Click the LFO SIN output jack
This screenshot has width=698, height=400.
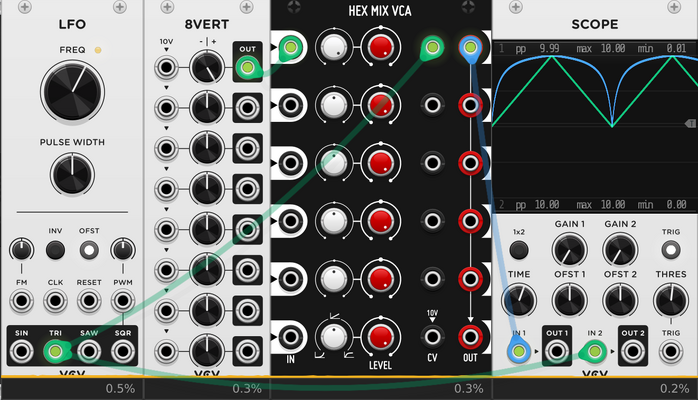(x=21, y=352)
